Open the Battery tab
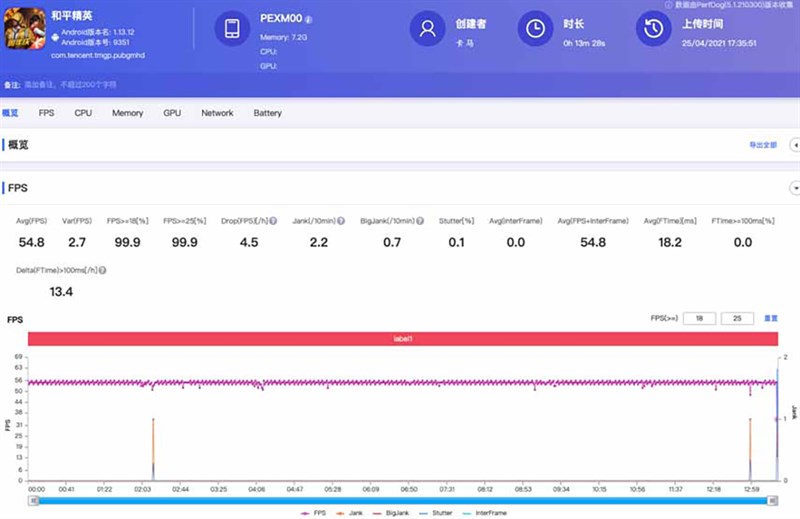This screenshot has height=519, width=800. (267, 113)
